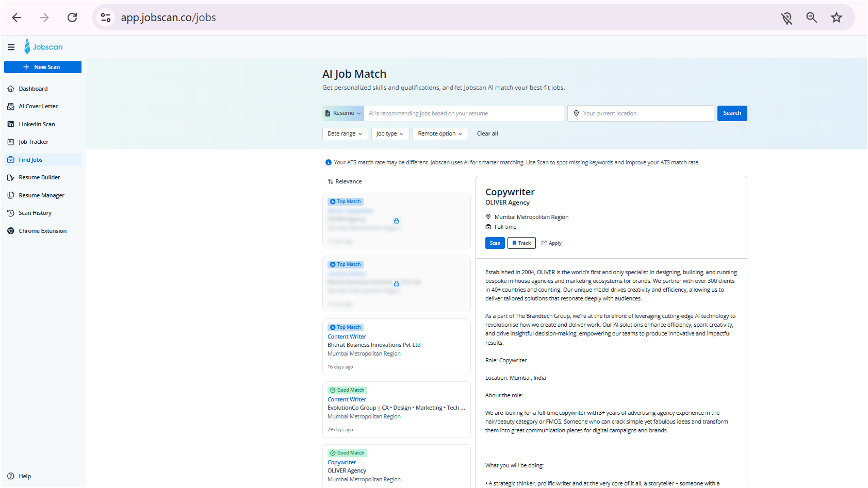Expand the Resume search mode dropdown
The width and height of the screenshot is (868, 488).
tap(343, 113)
